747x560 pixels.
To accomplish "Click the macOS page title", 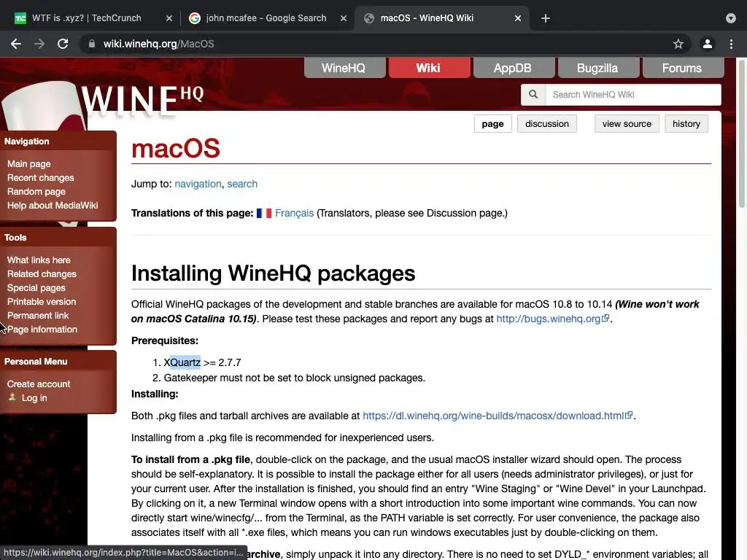I will [176, 149].
